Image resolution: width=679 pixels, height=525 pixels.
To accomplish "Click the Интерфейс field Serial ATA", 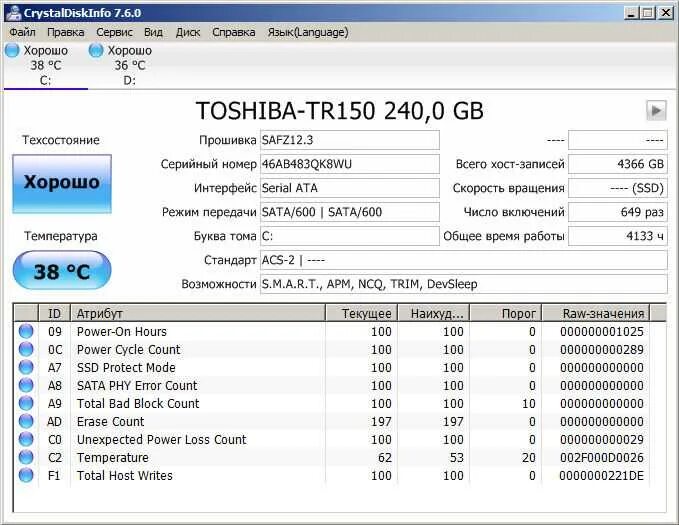I will [x=350, y=188].
